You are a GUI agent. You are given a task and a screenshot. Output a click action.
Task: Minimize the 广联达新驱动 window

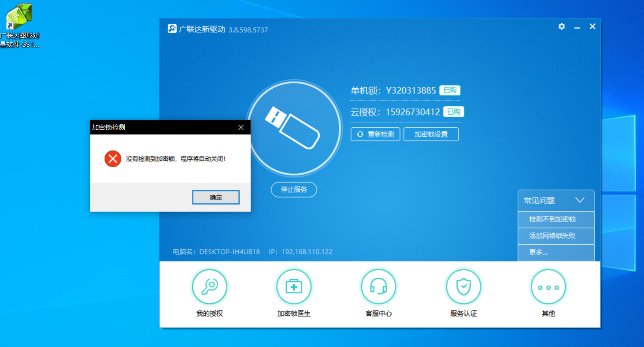tap(577, 27)
